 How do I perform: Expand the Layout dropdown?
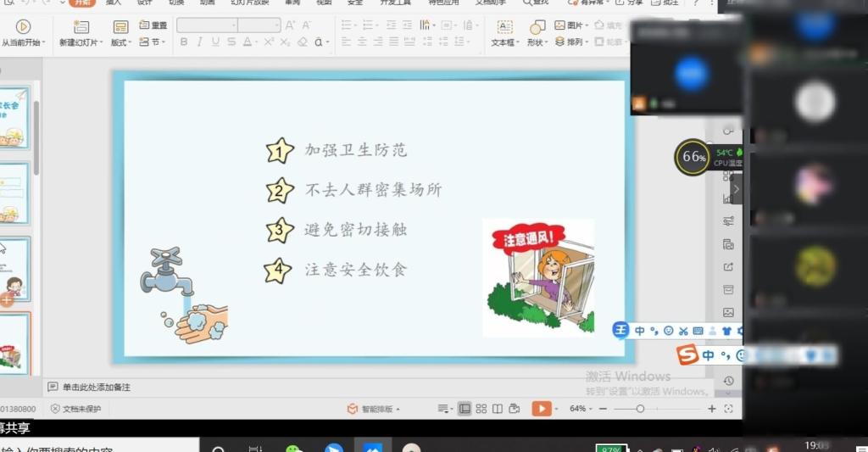click(120, 42)
